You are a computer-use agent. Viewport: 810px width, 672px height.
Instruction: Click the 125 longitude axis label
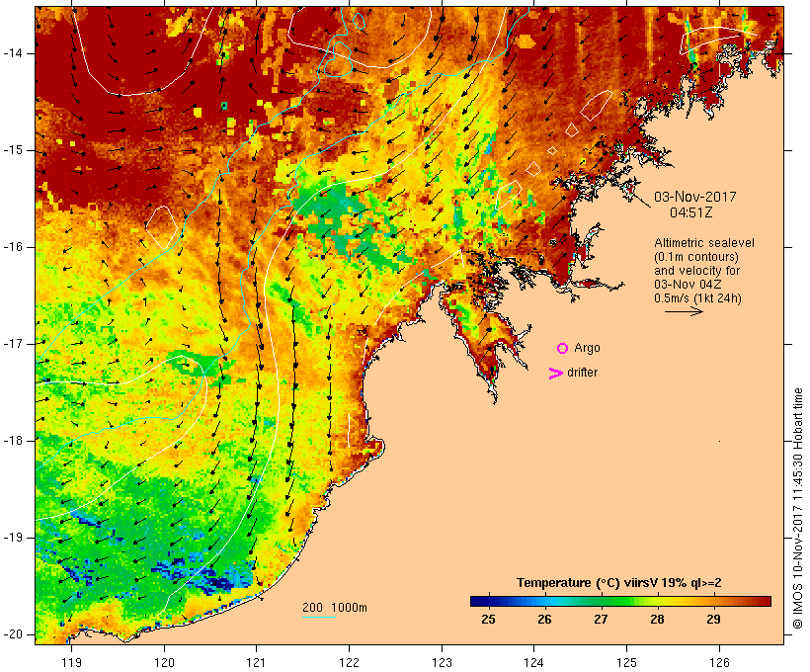coord(626,662)
